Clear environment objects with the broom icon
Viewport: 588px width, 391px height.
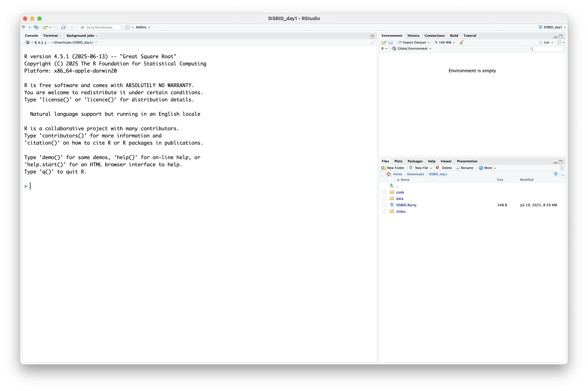pos(462,42)
